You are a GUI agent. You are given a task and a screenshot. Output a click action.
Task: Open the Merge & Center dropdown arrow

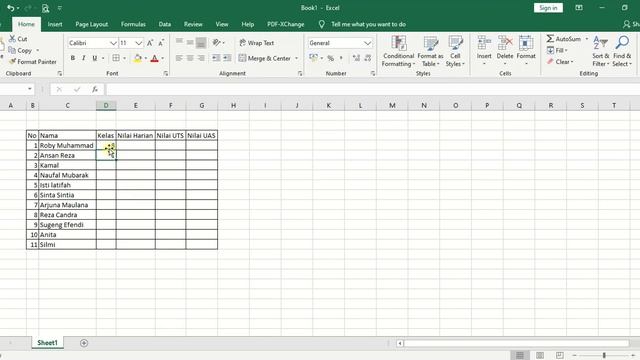click(296, 58)
